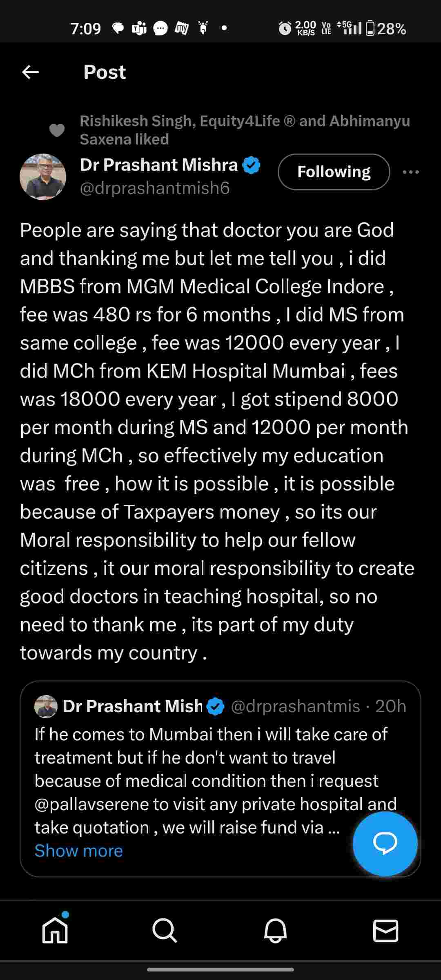
Task: Open the Search tab
Action: click(x=165, y=931)
